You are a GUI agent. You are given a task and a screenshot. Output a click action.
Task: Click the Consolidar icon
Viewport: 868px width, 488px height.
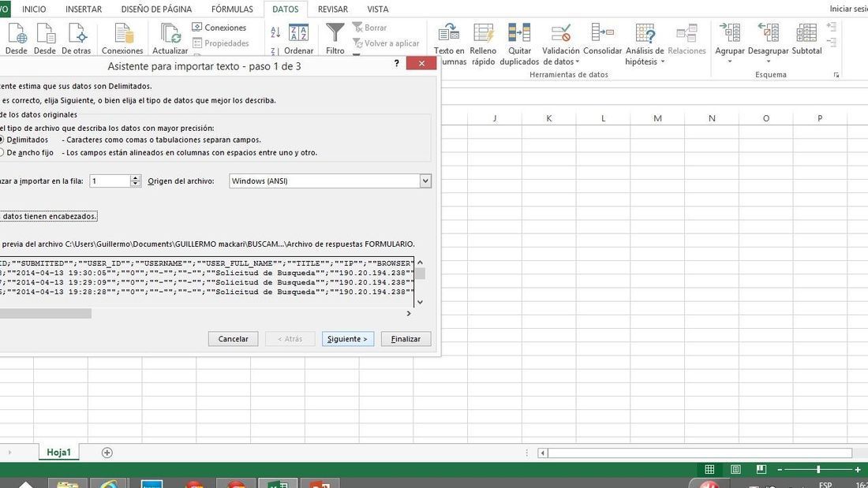[x=602, y=33]
